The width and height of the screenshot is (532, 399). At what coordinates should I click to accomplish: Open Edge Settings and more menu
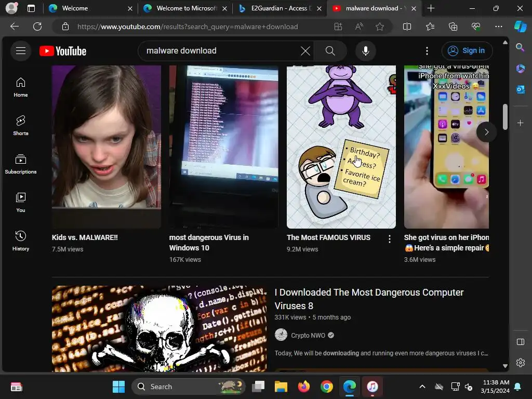tap(498, 26)
